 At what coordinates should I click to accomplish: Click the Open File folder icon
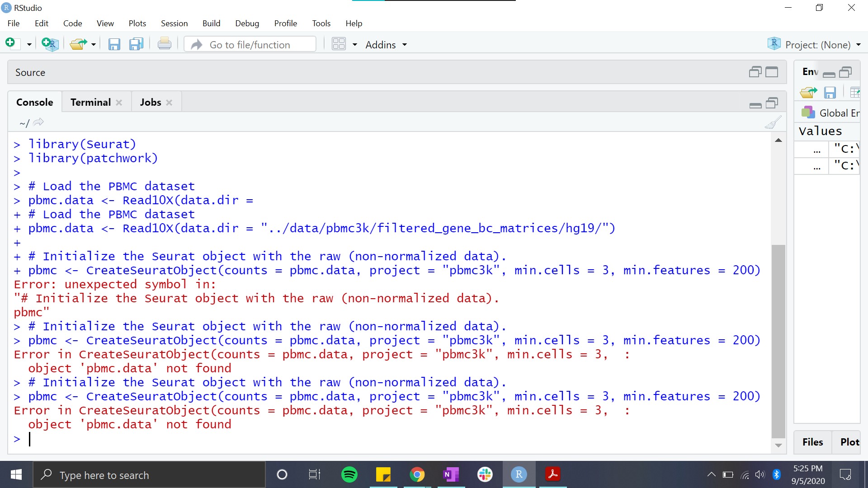click(x=79, y=44)
